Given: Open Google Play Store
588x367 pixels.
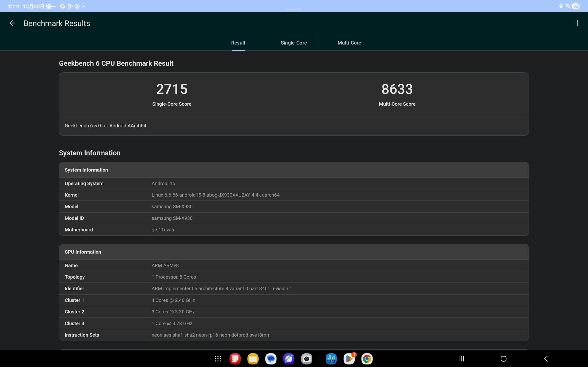Looking at the screenshot, I should point(349,359).
